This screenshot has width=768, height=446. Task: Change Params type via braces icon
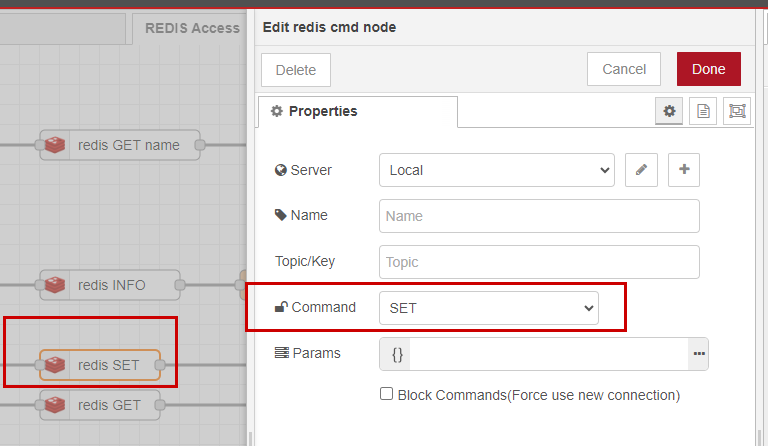pos(397,353)
